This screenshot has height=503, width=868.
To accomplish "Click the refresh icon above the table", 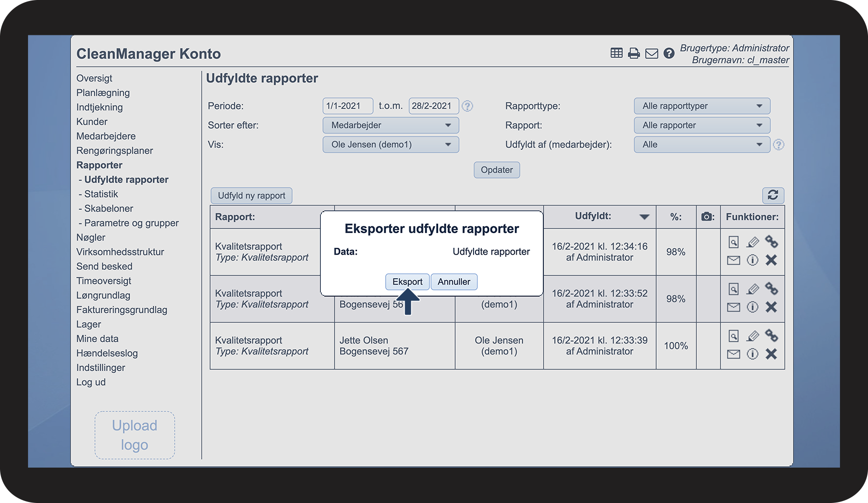I will (773, 195).
